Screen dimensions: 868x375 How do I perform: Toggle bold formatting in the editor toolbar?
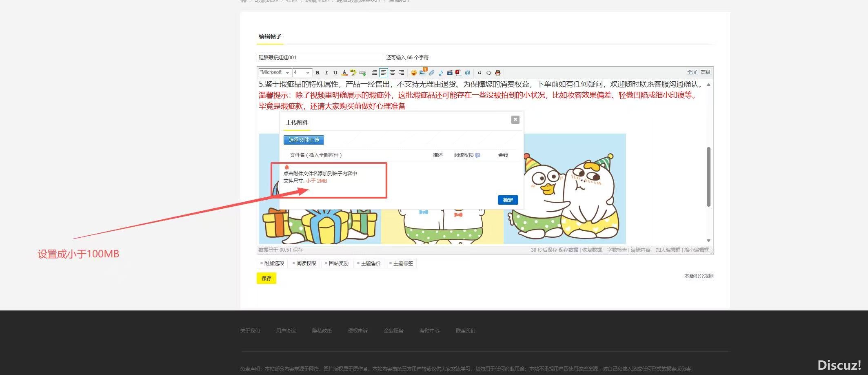[x=317, y=73]
